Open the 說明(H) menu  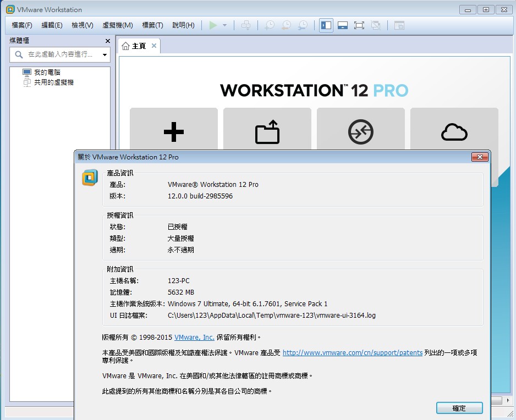(x=183, y=25)
